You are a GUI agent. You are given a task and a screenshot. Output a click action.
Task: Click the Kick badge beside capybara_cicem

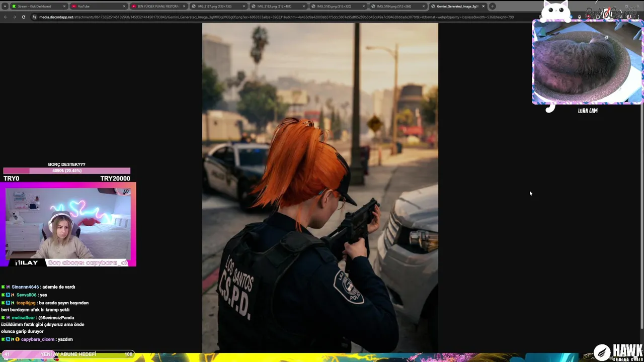pyautogui.click(x=3, y=339)
